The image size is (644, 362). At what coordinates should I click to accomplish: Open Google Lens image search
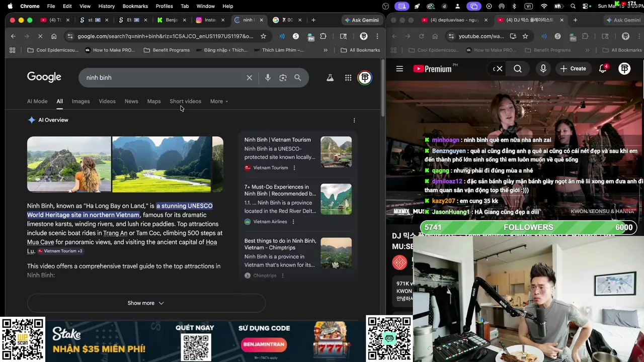[283, 77]
